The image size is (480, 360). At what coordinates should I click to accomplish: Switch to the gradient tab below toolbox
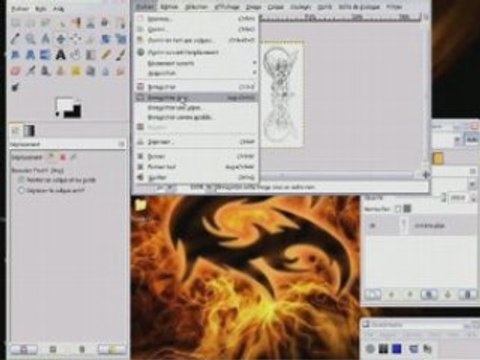click(x=29, y=131)
